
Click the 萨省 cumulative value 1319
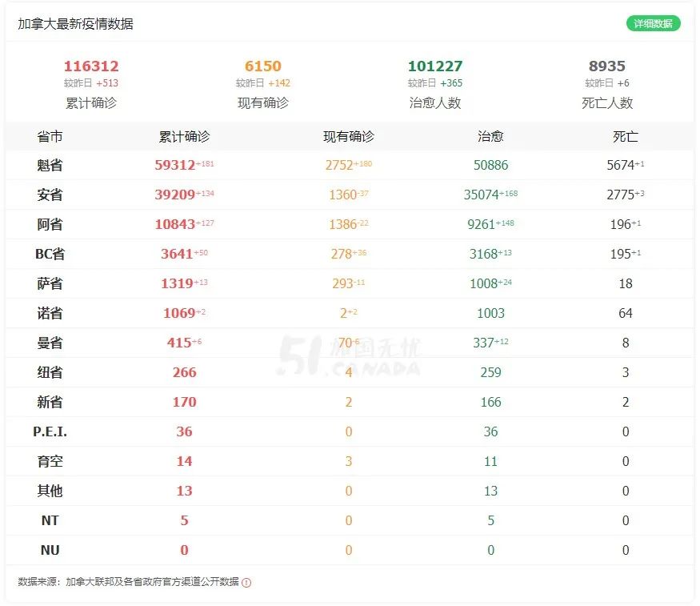[177, 283]
